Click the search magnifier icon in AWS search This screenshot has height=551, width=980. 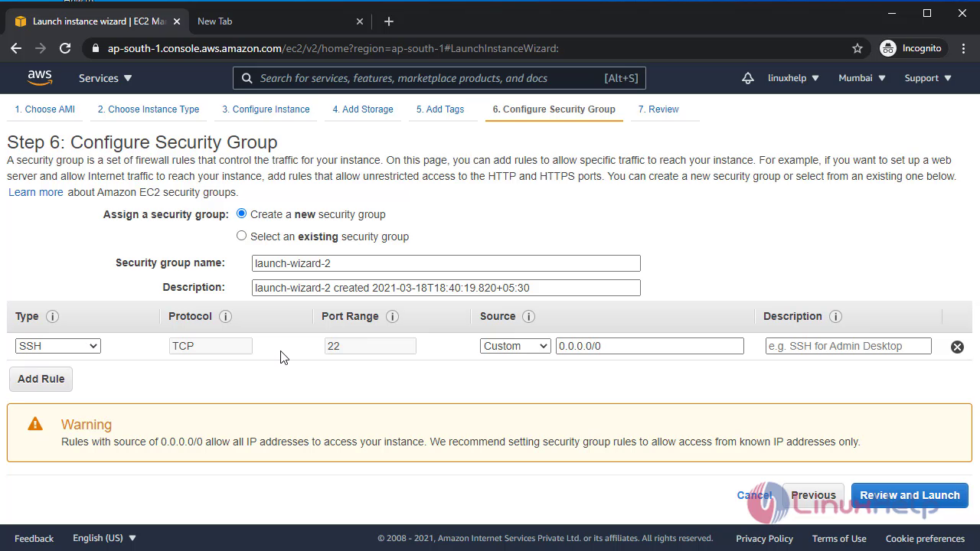pyautogui.click(x=247, y=78)
